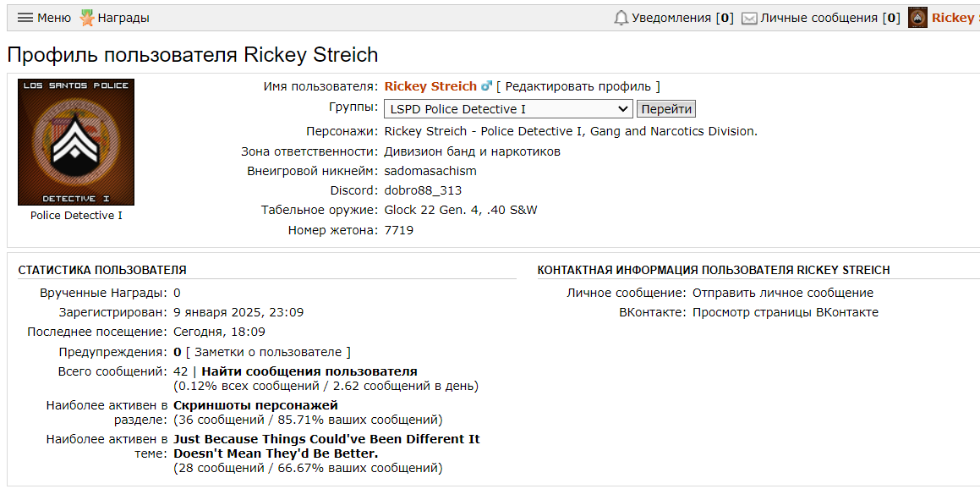980x489 pixels.
Task: Click the small user avatar in header
Action: pyautogui.click(x=917, y=18)
